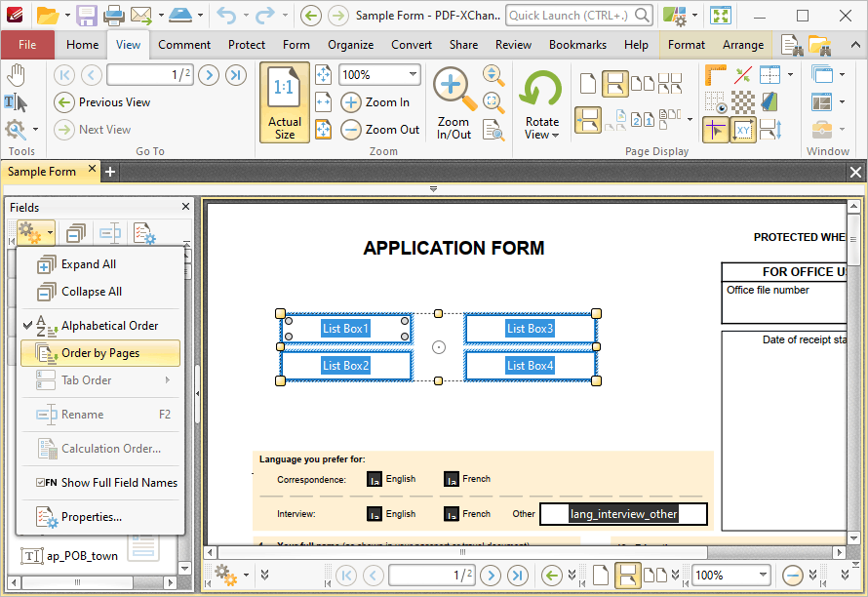Screen dimensions: 868x597
Task: Click the Save icon in quick toolbar
Action: click(x=87, y=16)
